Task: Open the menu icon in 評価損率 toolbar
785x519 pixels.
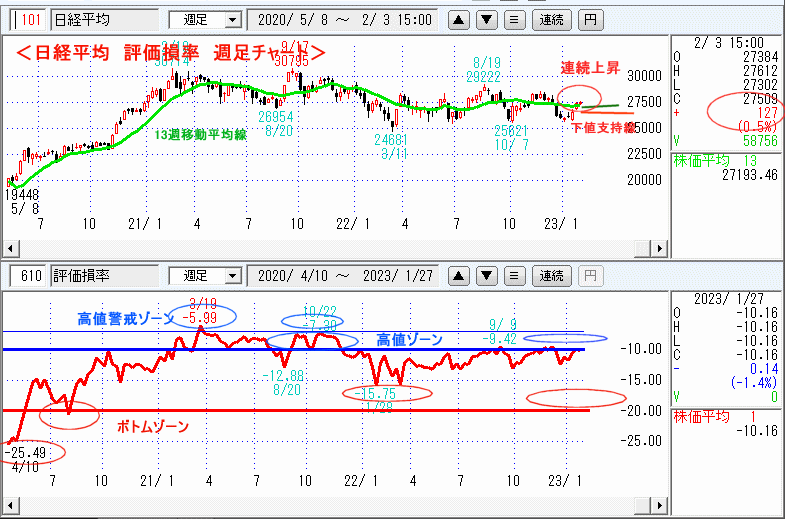Action: pyautogui.click(x=514, y=276)
